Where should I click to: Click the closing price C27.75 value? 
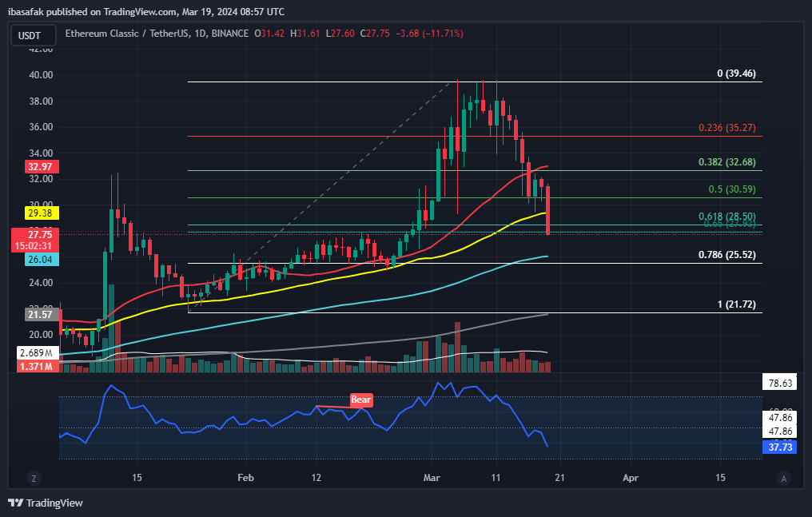[x=375, y=34]
